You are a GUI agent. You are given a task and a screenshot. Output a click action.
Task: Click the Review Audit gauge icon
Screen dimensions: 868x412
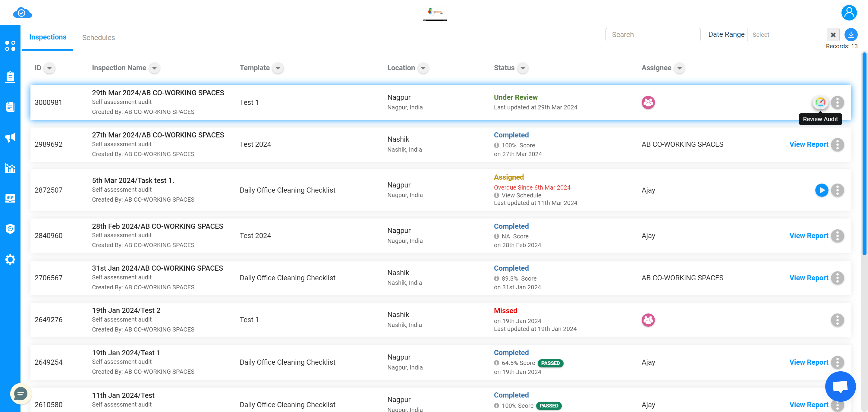point(820,102)
